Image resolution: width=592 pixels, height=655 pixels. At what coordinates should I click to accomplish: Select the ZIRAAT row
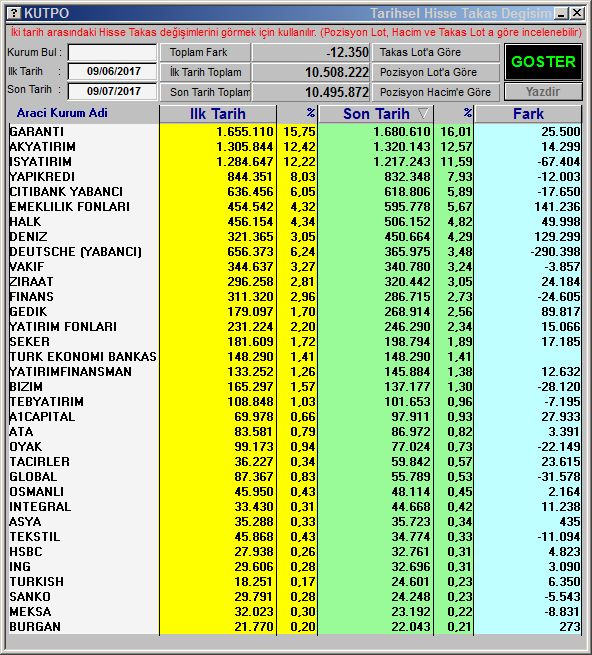[x=295, y=282]
